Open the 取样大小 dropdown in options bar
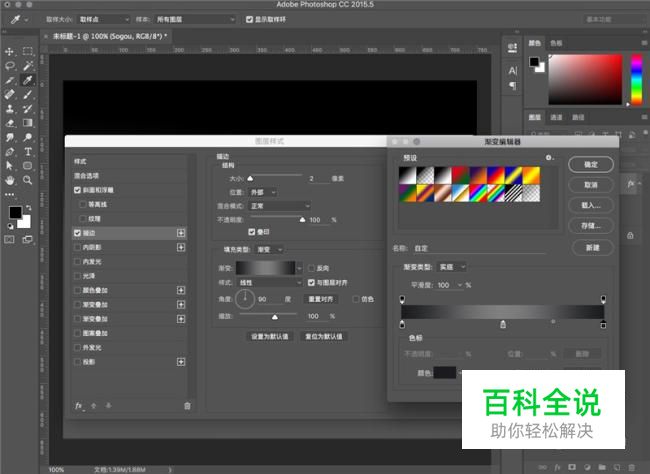Image resolution: width=650 pixels, height=474 pixels. pos(104,19)
